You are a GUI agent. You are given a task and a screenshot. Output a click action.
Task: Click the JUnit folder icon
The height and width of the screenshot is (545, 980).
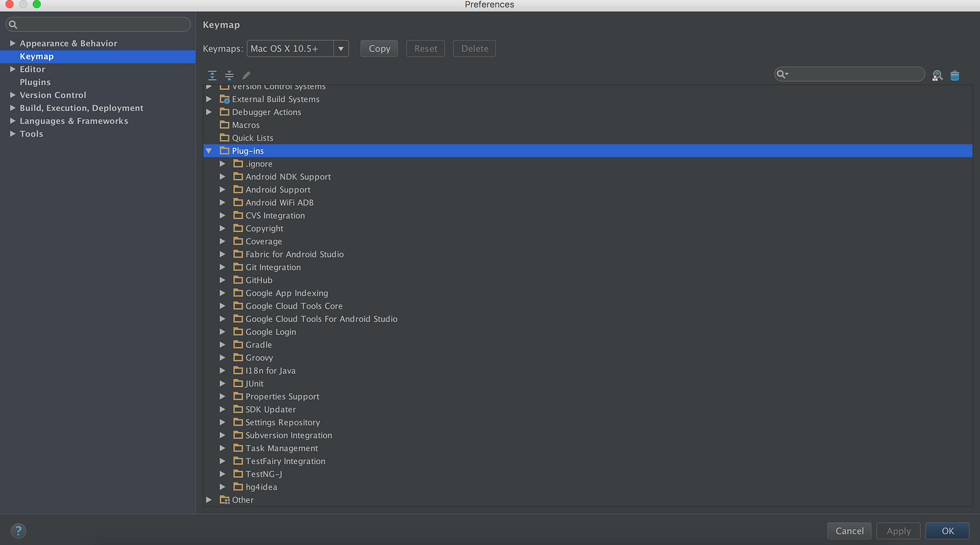238,383
